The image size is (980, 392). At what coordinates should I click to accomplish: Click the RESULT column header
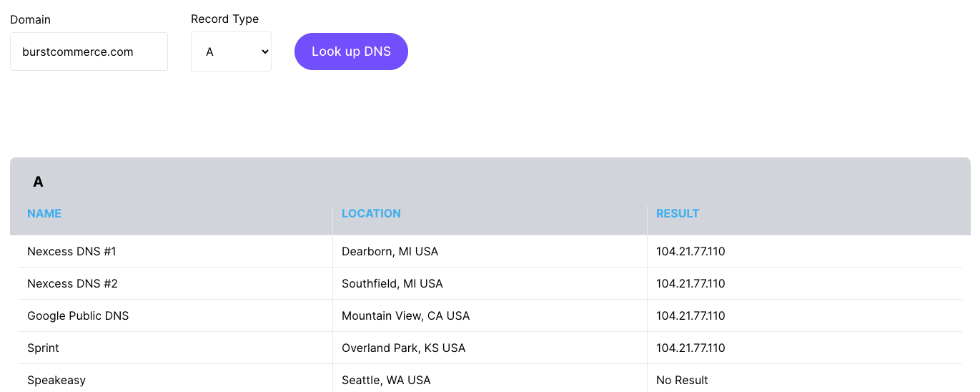click(678, 213)
